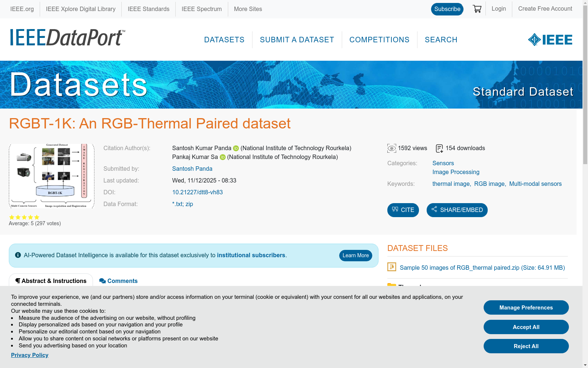Click the downloads icon
The image size is (588, 368).
tap(440, 148)
